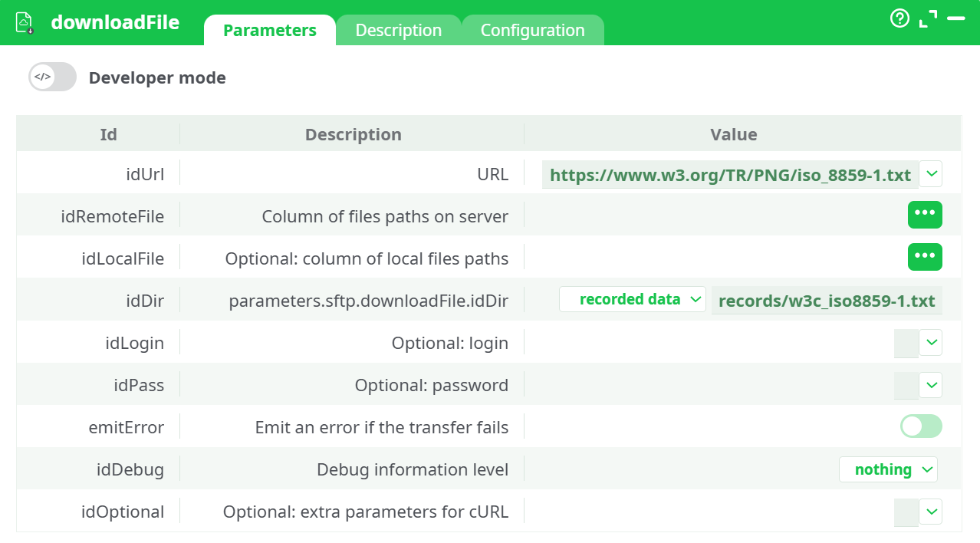Open the ellipsis editor for idLocalFile
This screenshot has width=980, height=543.
925,257
